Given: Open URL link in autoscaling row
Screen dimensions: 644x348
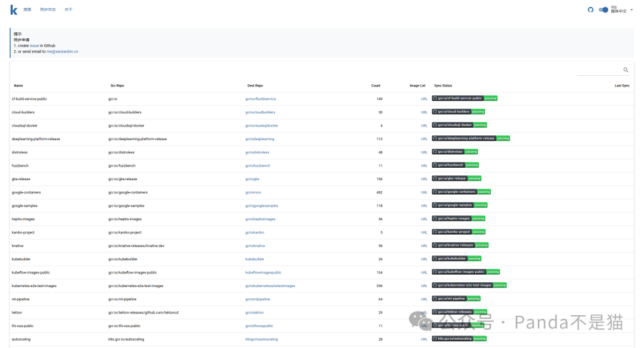Looking at the screenshot, I should tap(424, 340).
